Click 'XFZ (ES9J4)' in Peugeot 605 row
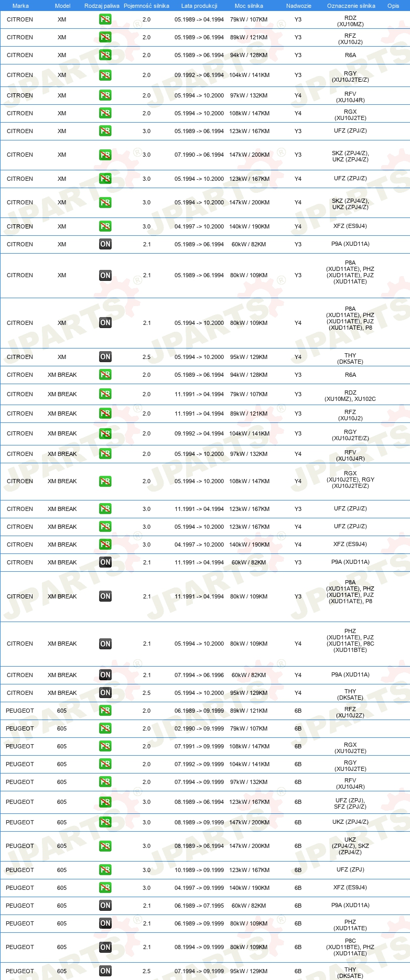Viewport: 410px width, 980px height. (x=350, y=888)
